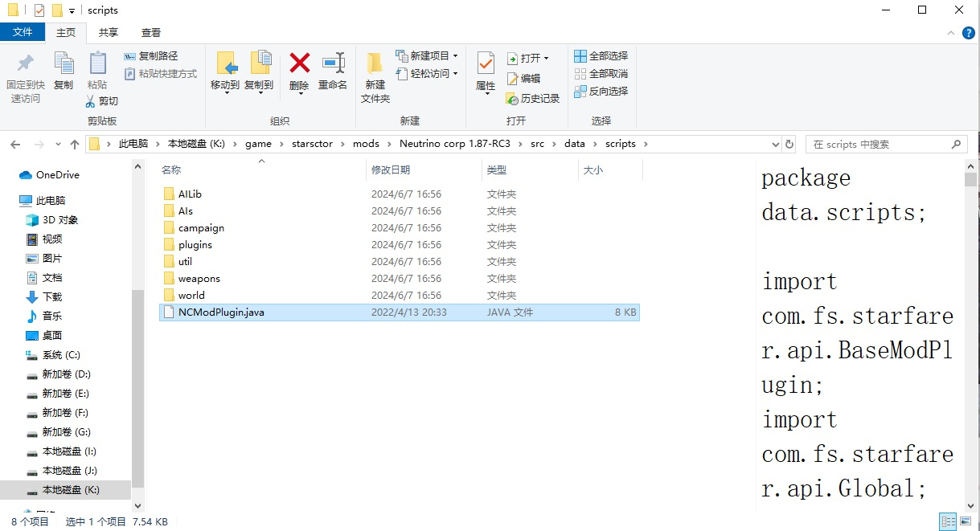The width and height of the screenshot is (980, 531).
Task: Click the back navigation arrow
Action: pyautogui.click(x=14, y=143)
